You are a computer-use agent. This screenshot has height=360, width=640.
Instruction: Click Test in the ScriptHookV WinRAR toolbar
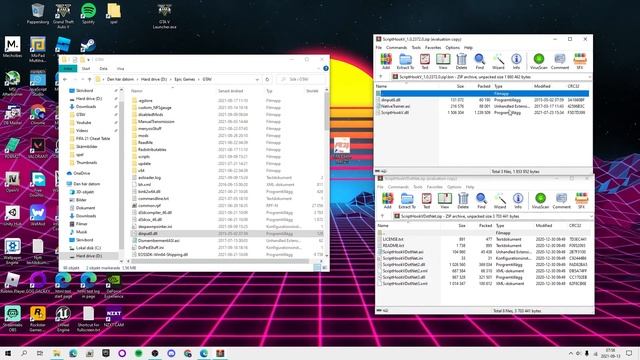424,61
